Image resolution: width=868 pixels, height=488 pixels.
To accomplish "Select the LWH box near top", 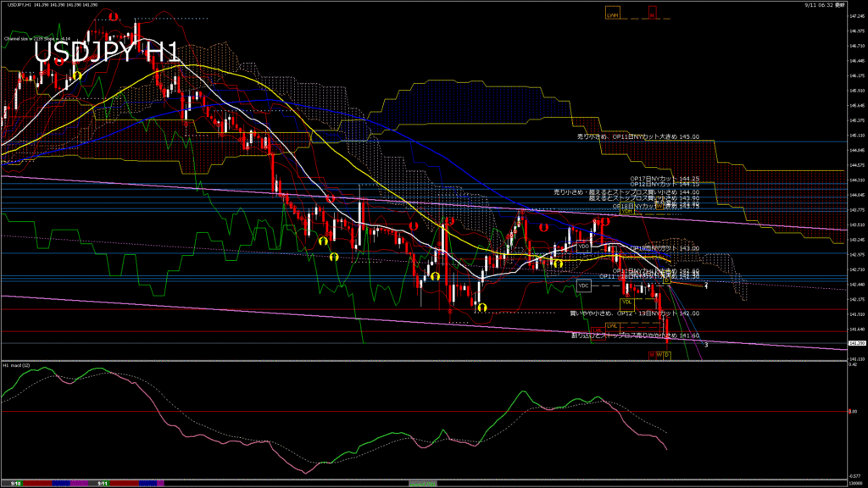I will pyautogui.click(x=612, y=15).
